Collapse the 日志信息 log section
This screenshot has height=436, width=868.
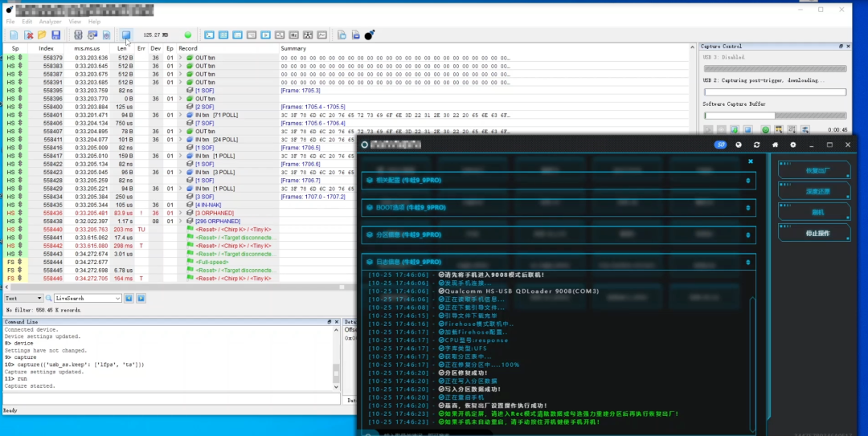pyautogui.click(x=559, y=262)
